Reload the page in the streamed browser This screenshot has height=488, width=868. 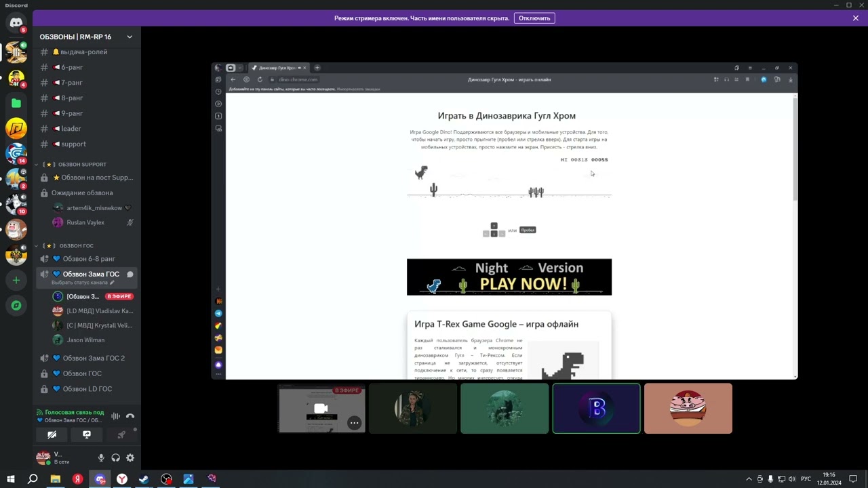[x=259, y=79]
